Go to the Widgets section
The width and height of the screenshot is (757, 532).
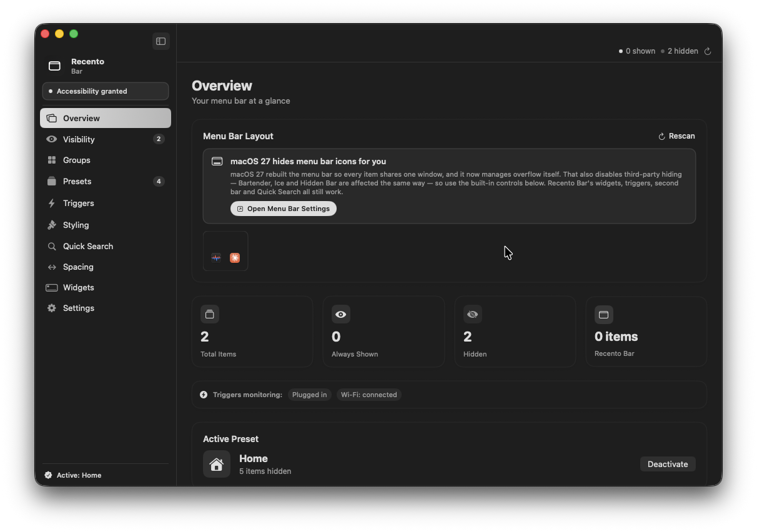106,287
